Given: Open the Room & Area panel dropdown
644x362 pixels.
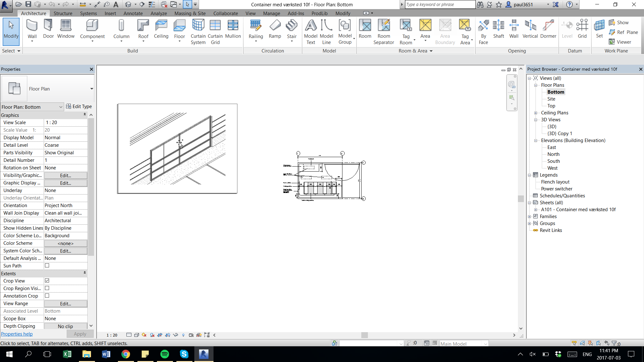Looking at the screenshot, I should (x=430, y=51).
